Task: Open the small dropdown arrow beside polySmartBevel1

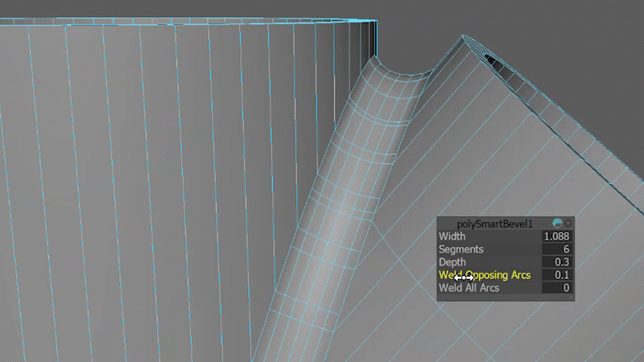Action: coord(568,224)
